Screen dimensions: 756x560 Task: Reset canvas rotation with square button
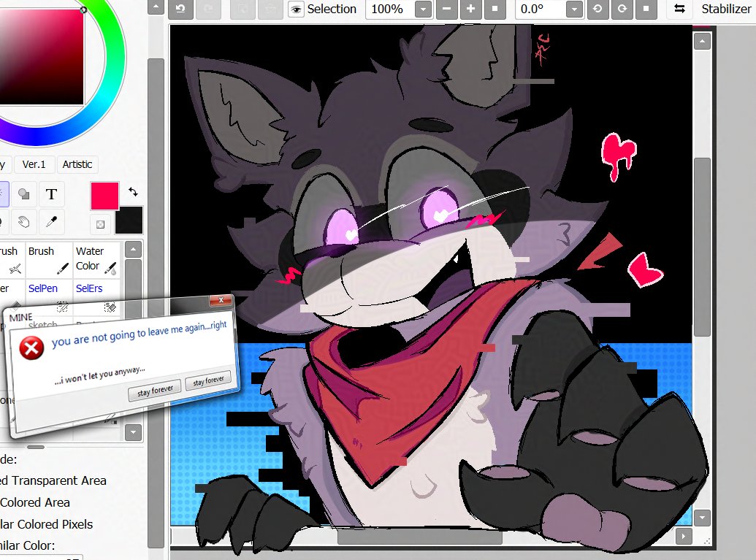(x=646, y=9)
